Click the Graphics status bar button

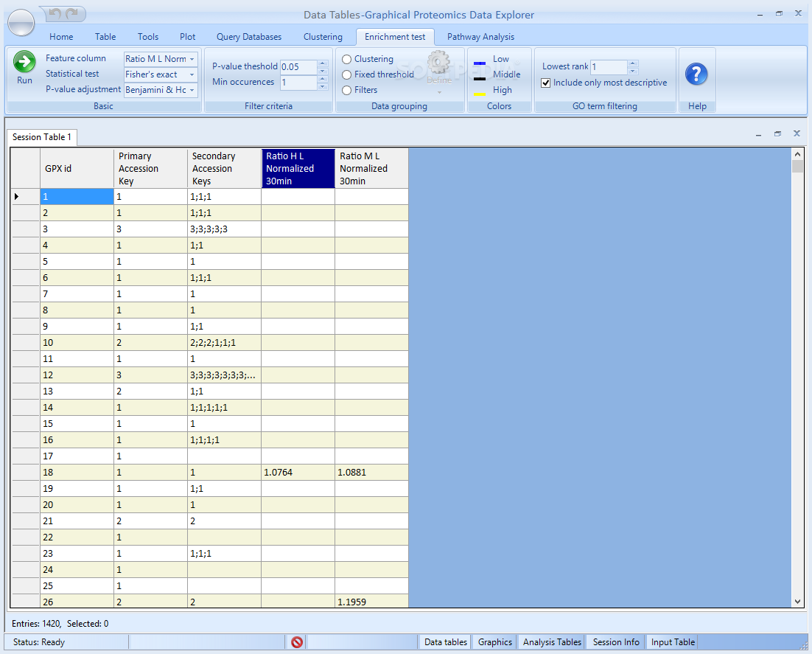click(x=494, y=642)
